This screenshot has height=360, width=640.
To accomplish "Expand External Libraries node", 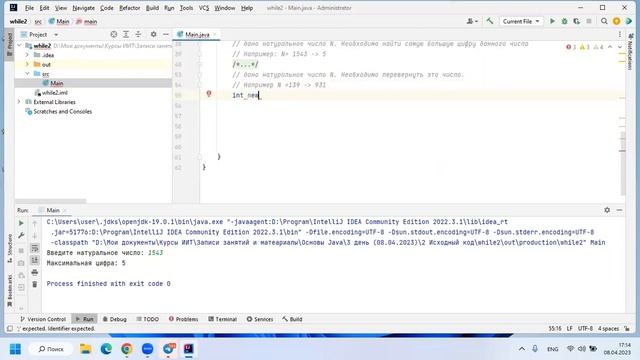I will (x=19, y=102).
